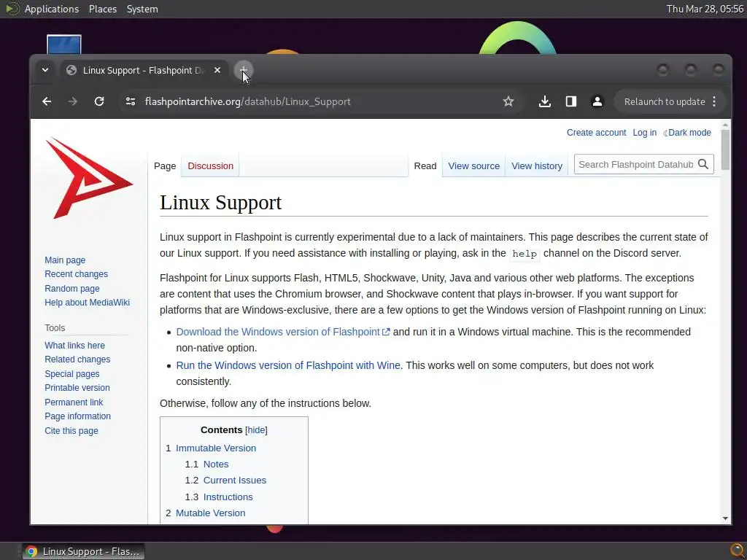Click Log in link

pos(644,133)
